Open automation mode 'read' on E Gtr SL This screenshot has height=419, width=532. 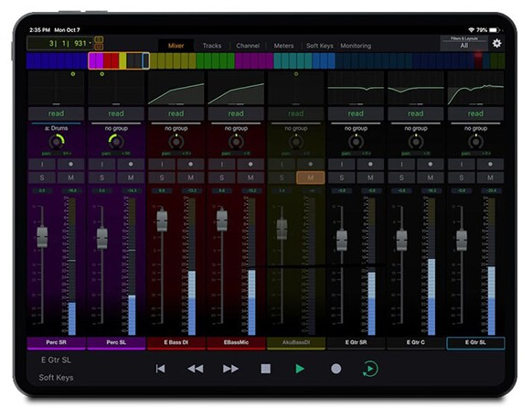475,113
